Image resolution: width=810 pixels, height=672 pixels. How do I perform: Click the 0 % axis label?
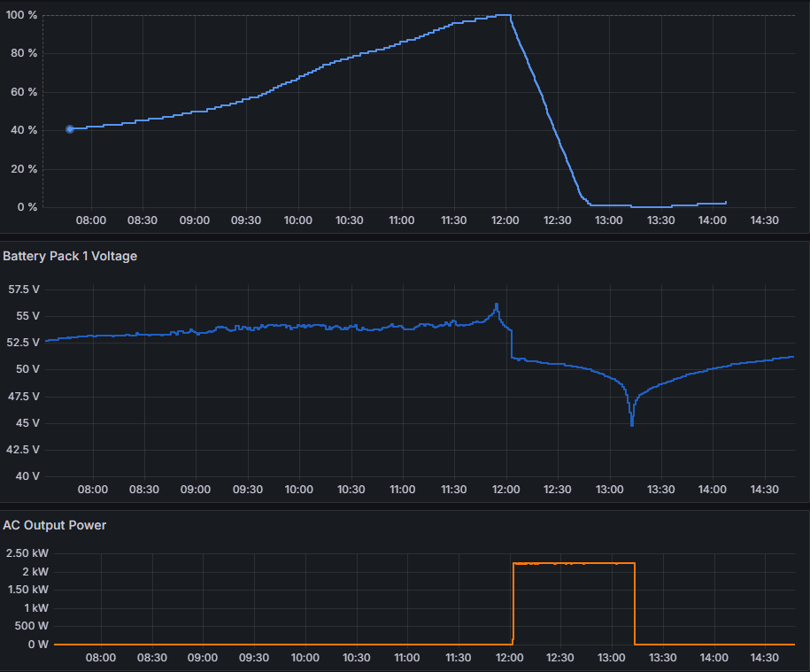pos(27,207)
